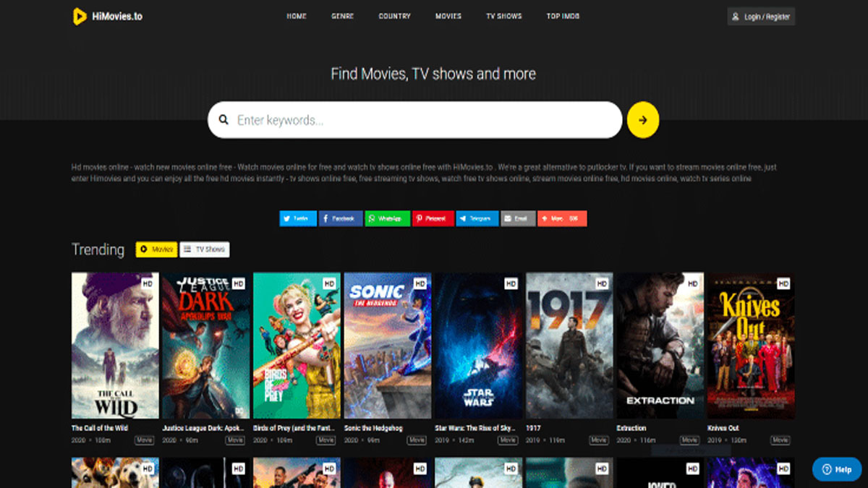
Task: Click the "Trending" section heading
Action: point(98,249)
